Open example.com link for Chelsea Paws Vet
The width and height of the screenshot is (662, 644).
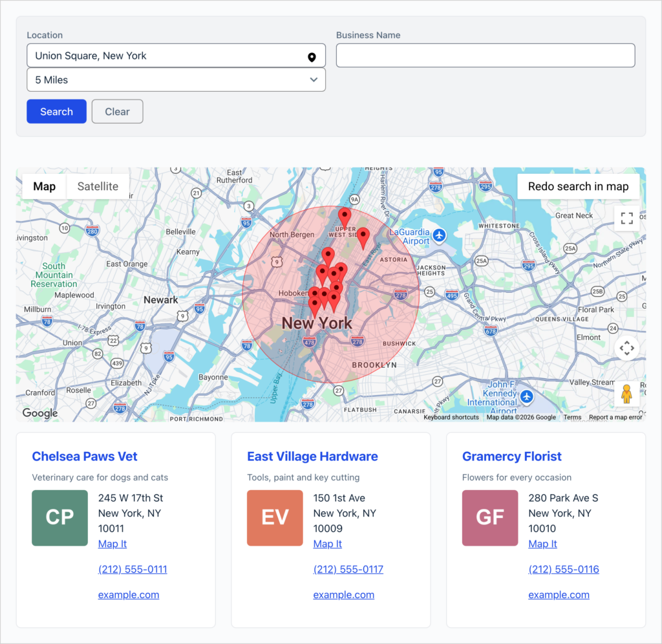[129, 595]
